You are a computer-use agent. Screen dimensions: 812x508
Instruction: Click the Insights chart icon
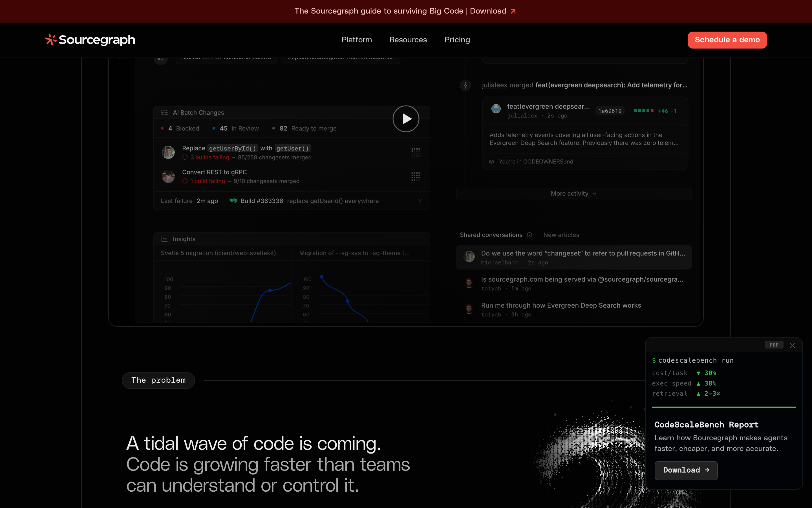[164, 239]
